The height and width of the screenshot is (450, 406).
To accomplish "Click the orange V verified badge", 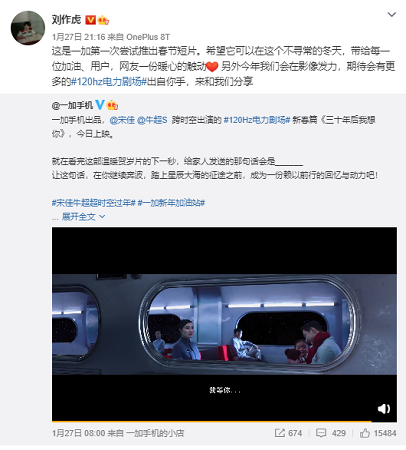I will coord(90,20).
